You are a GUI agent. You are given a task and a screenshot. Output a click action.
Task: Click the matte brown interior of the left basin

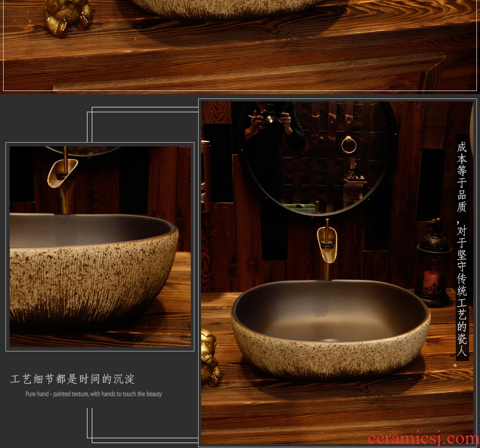[85, 231]
